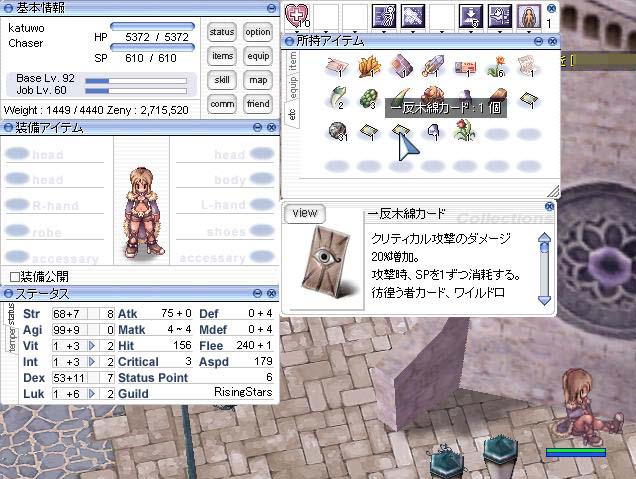Open the comm button
The width and height of the screenshot is (636, 479).
coord(222,104)
